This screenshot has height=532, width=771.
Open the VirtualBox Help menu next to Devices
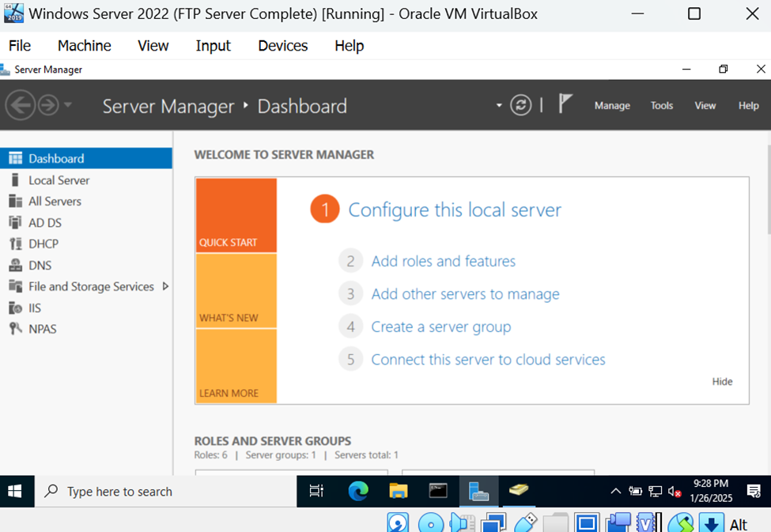click(349, 46)
